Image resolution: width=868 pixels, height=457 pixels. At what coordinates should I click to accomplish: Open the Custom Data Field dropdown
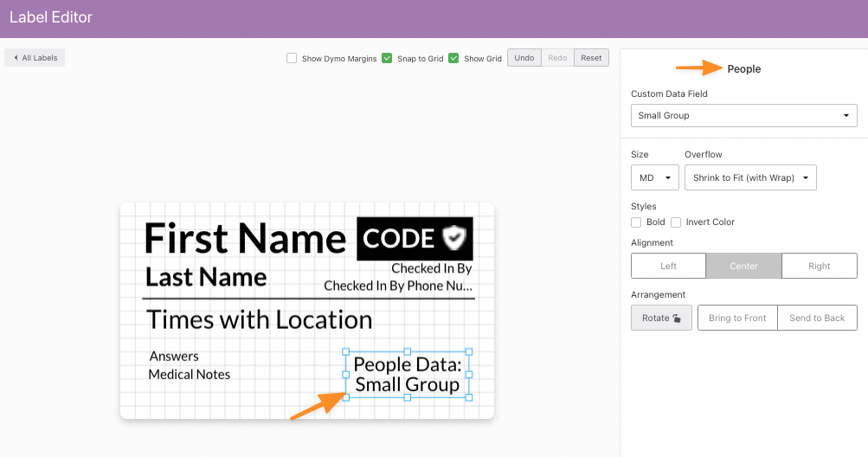(x=744, y=116)
